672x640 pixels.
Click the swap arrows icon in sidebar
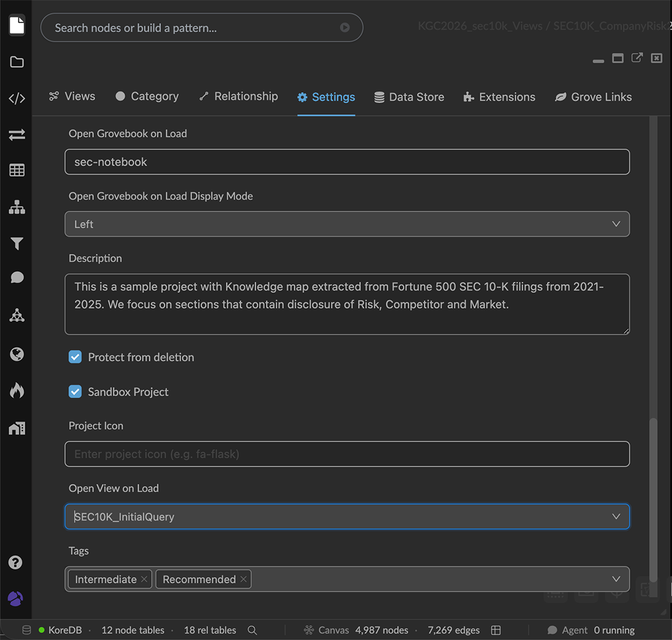pos(17,135)
